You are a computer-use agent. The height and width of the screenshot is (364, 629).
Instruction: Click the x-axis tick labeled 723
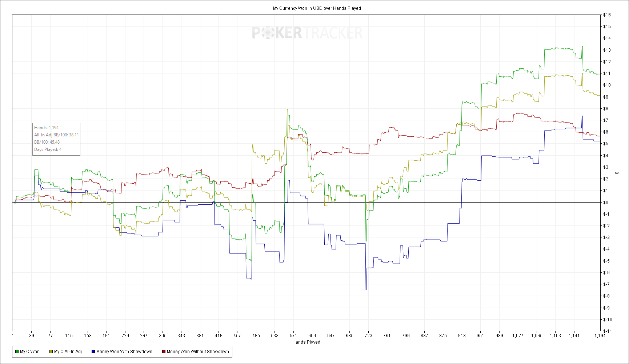click(368, 336)
